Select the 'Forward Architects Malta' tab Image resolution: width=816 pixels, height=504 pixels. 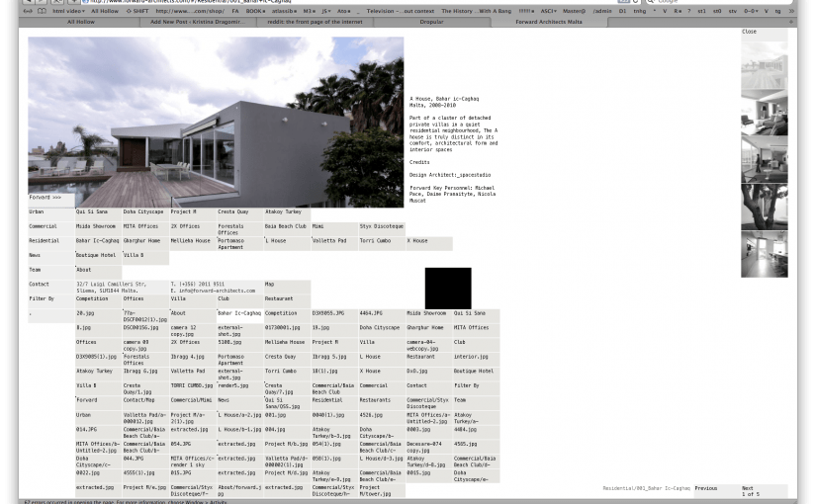click(549, 22)
